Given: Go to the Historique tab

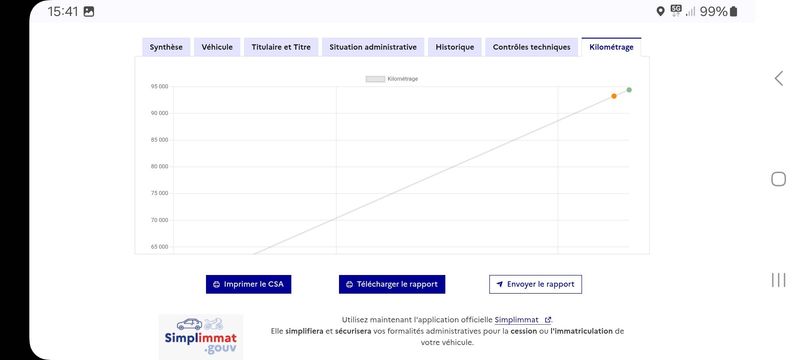Looking at the screenshot, I should pyautogui.click(x=455, y=47).
